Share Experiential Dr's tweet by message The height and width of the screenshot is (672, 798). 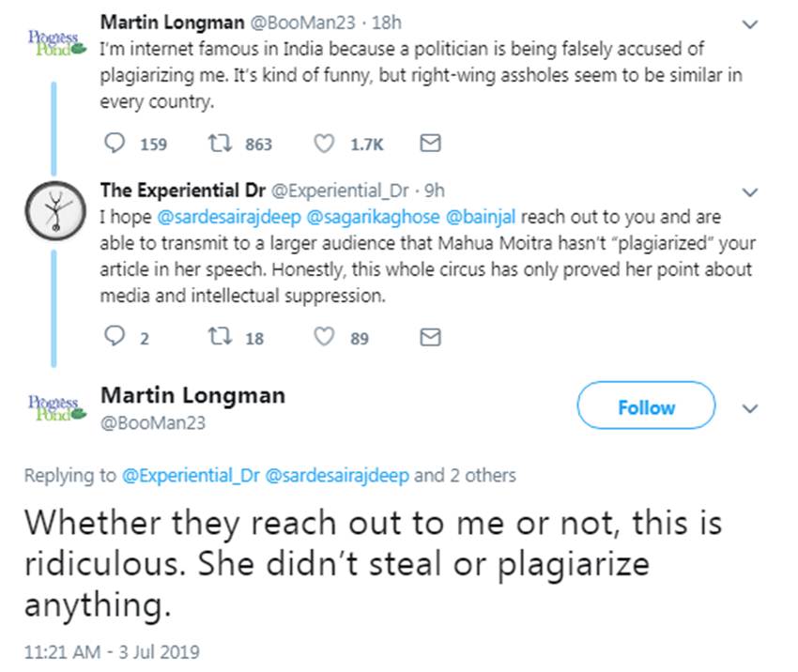[x=429, y=338]
